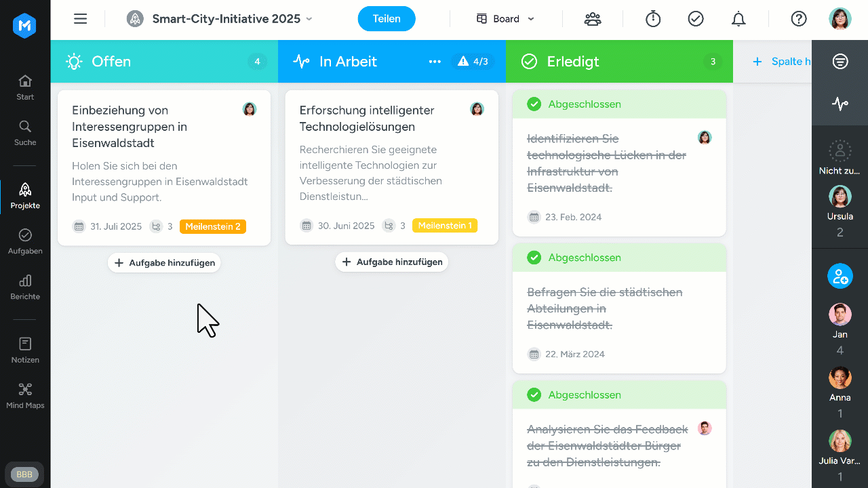
Task: Add a task in In Arbeit column
Action: (392, 262)
